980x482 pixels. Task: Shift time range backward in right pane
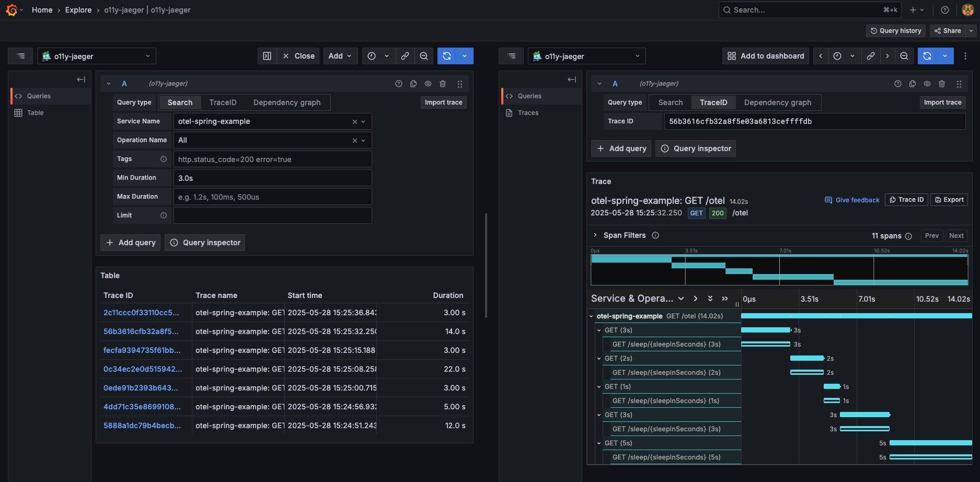[x=821, y=56]
